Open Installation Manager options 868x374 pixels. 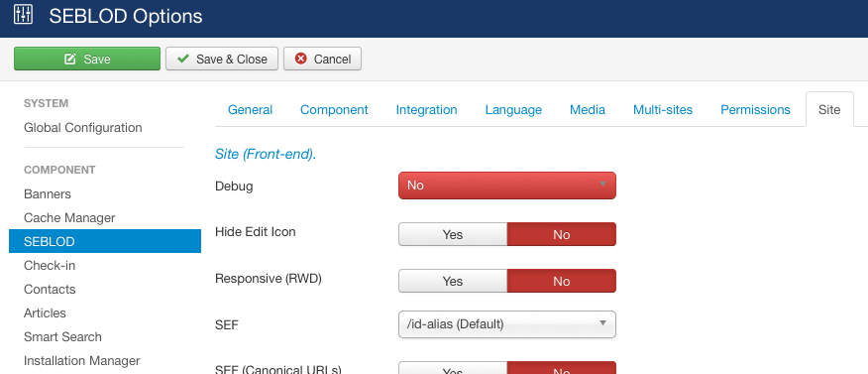coord(82,361)
